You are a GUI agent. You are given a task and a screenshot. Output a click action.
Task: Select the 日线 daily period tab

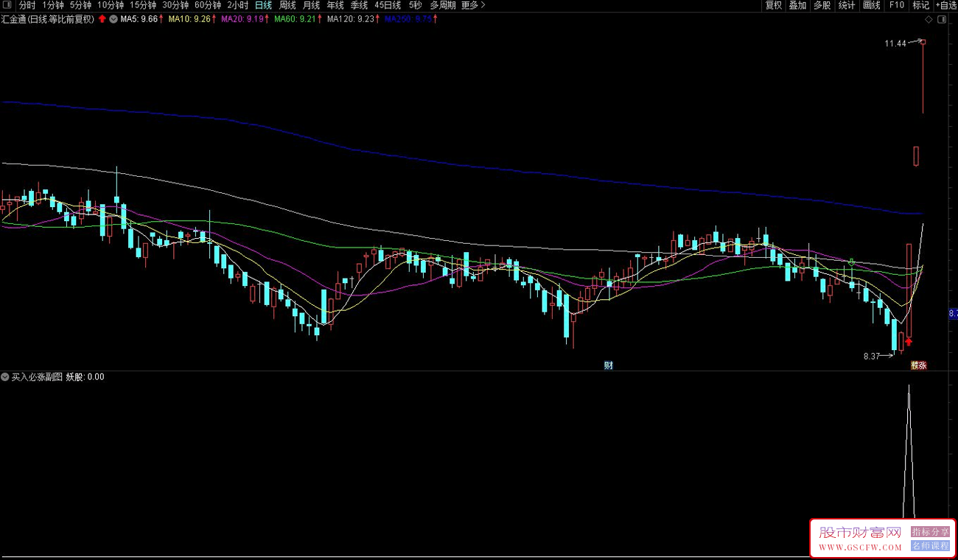[x=263, y=5]
